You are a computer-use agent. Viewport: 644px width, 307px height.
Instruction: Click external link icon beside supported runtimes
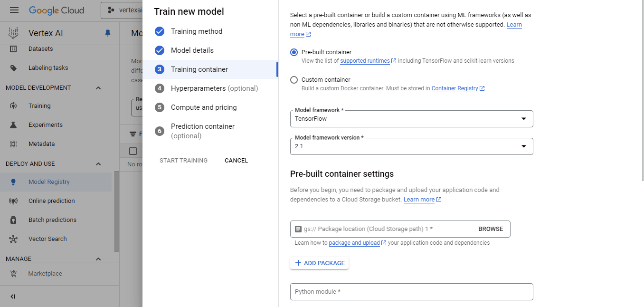394,61
